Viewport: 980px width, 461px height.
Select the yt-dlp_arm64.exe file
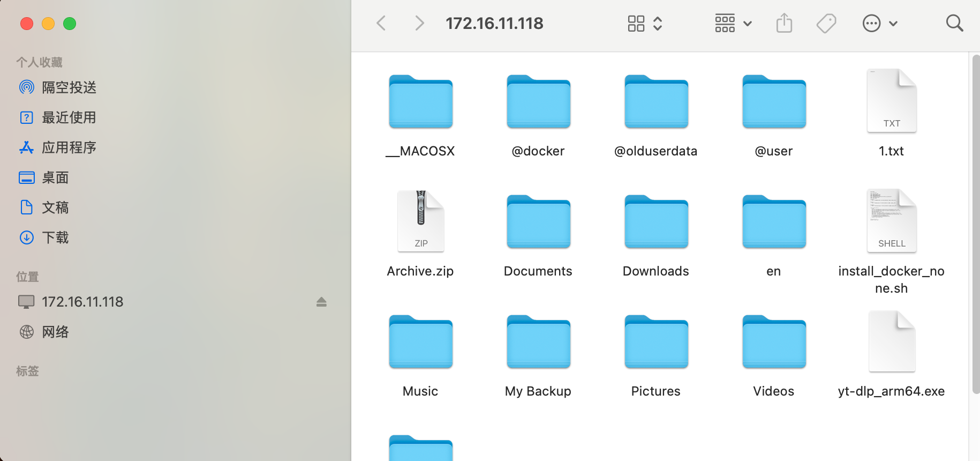(891, 341)
